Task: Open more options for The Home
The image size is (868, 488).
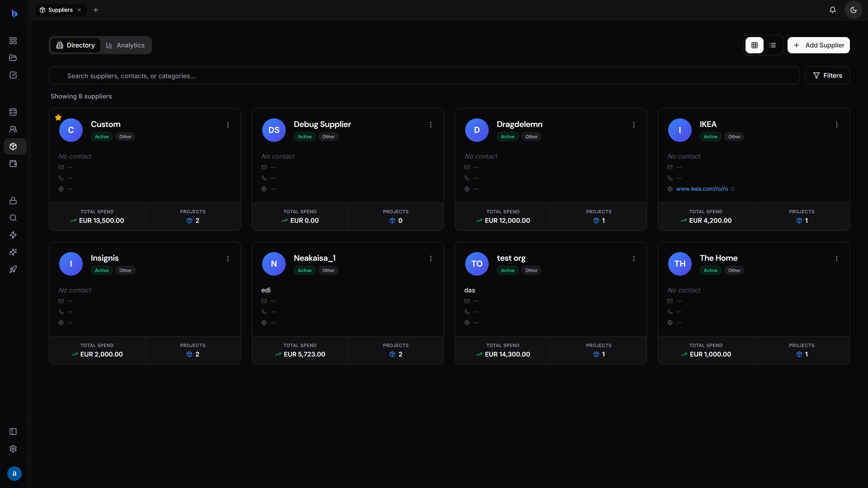Action: click(837, 258)
